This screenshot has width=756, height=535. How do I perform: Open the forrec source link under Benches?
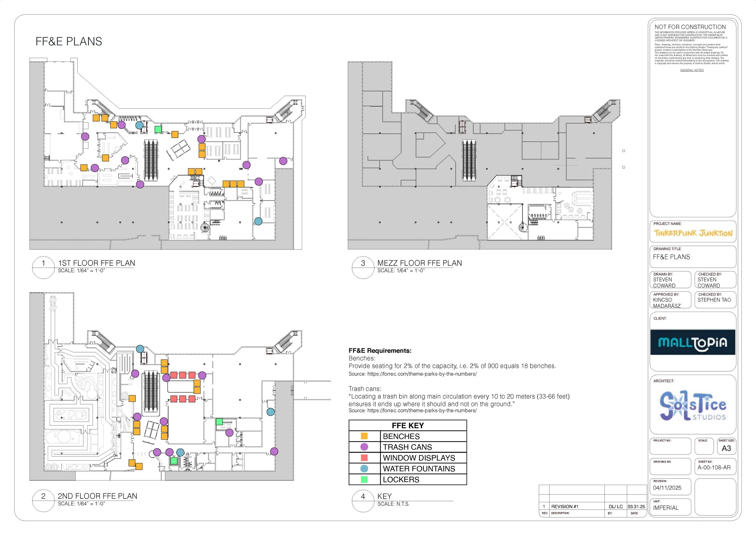pos(422,374)
